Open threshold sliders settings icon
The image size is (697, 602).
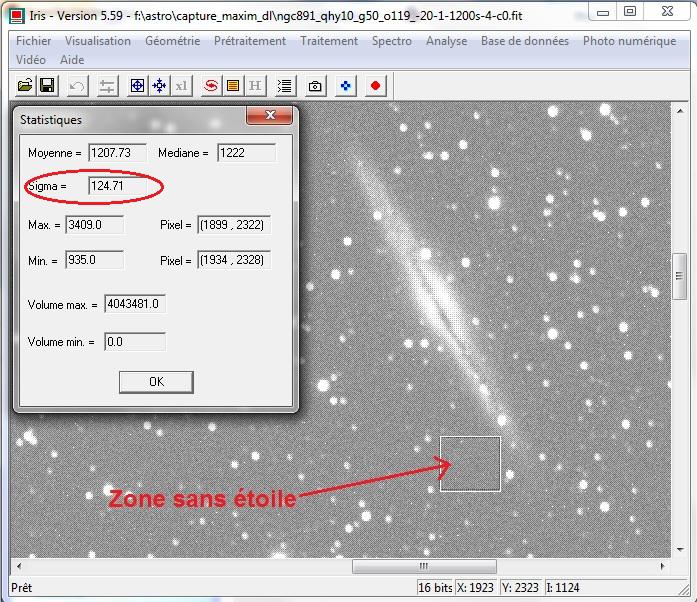point(107,85)
